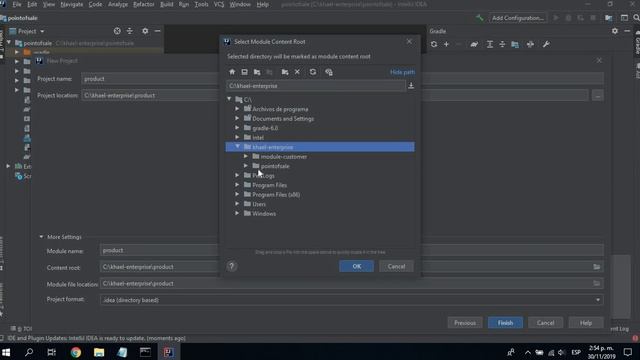Click the path text field in dialog
Image resolution: width=640 pixels, height=360 pixels.
316,86
